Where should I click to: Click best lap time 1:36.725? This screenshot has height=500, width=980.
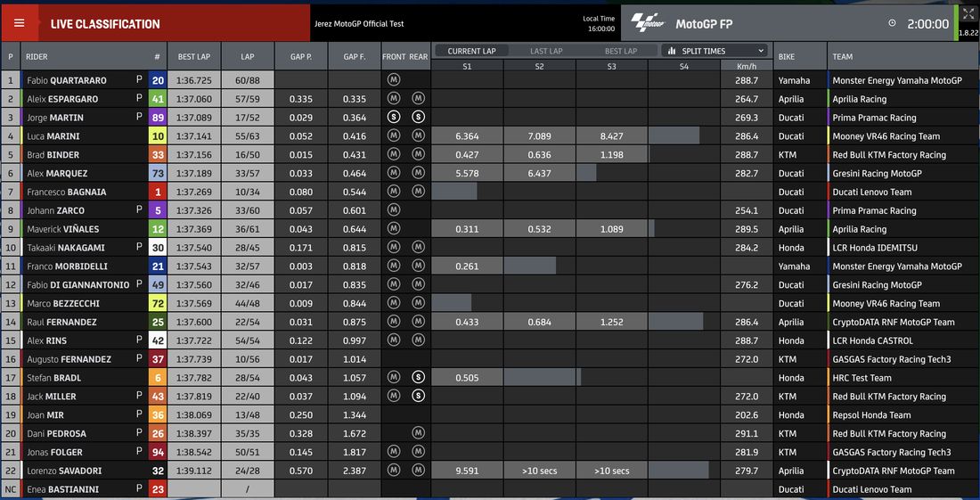[x=194, y=80]
